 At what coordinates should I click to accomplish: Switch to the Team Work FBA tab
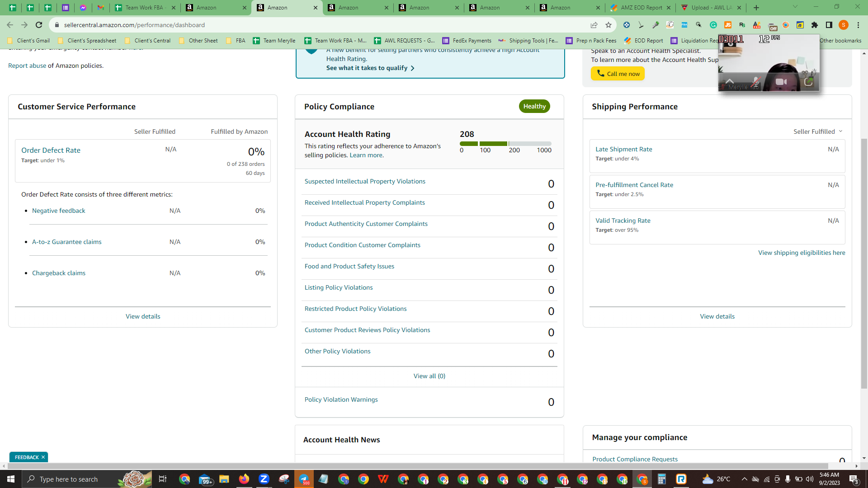point(144,8)
